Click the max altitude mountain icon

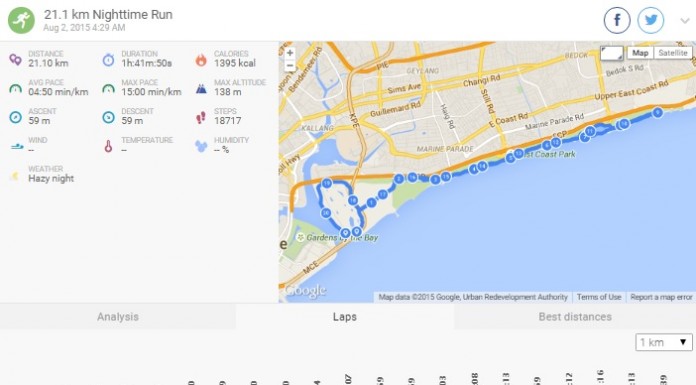tap(201, 89)
